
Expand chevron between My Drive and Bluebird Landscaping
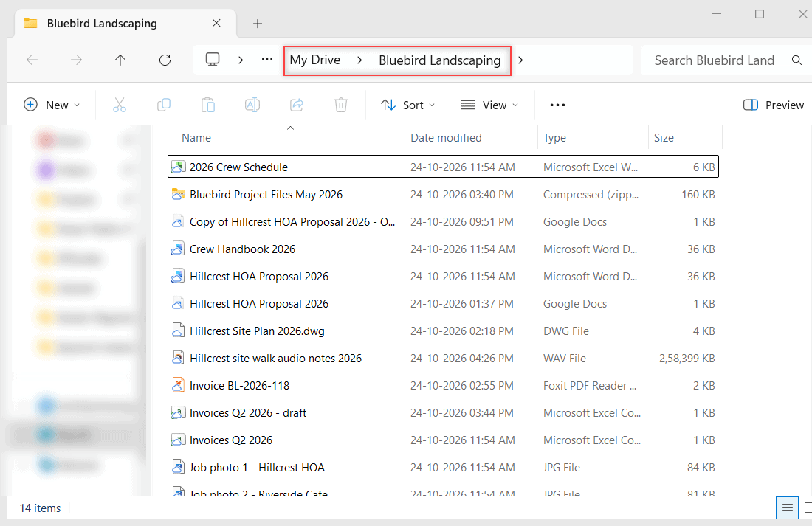[359, 60]
